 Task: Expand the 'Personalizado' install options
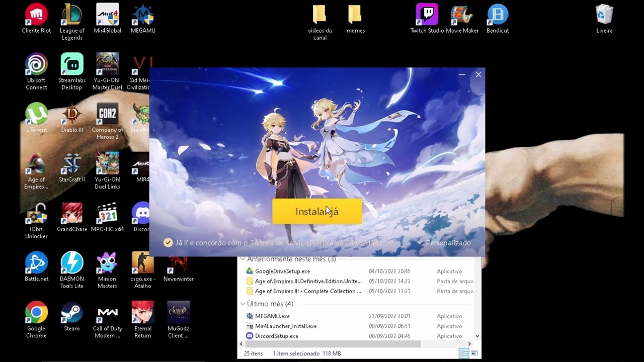444,243
